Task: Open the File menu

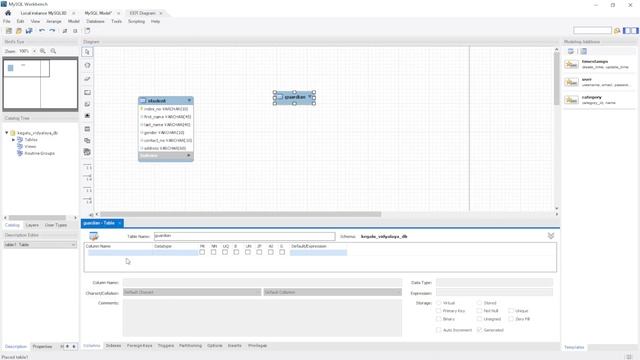Action: point(7,21)
